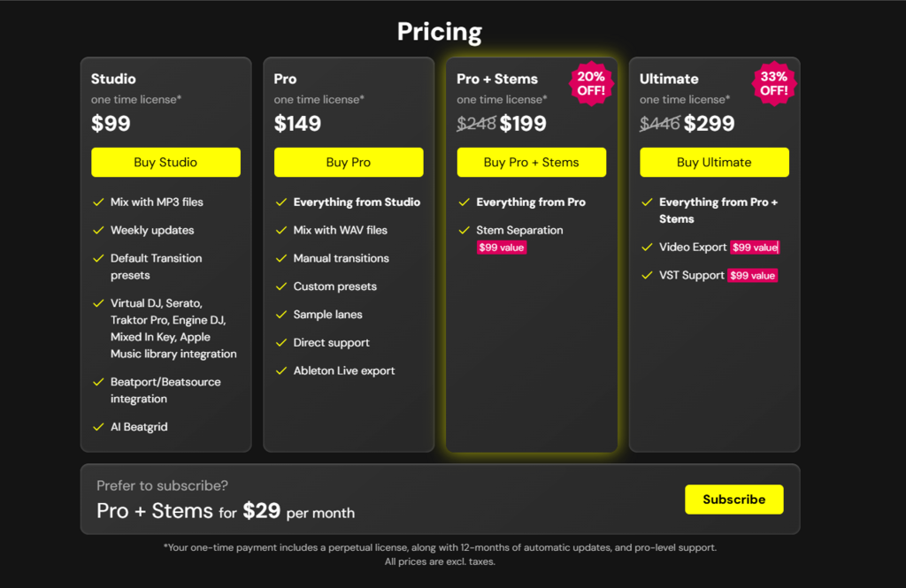This screenshot has height=588, width=906.
Task: Click the Subscribe button
Action: (733, 500)
